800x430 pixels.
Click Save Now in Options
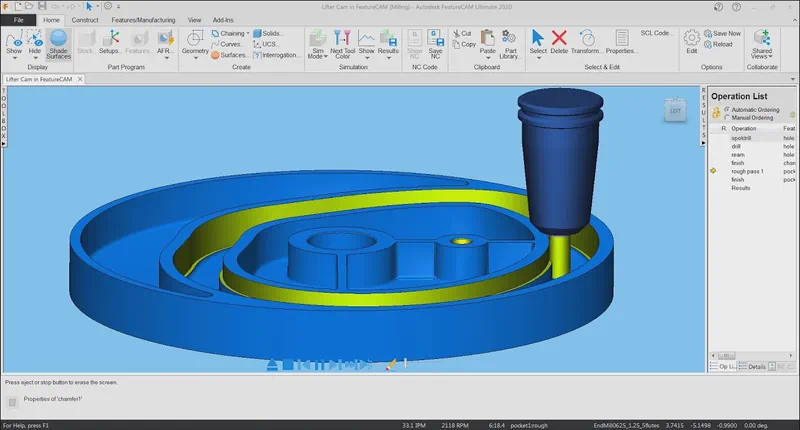722,34
